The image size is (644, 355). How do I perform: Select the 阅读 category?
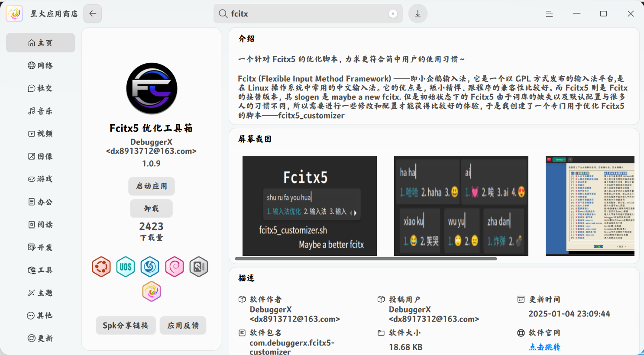point(41,225)
